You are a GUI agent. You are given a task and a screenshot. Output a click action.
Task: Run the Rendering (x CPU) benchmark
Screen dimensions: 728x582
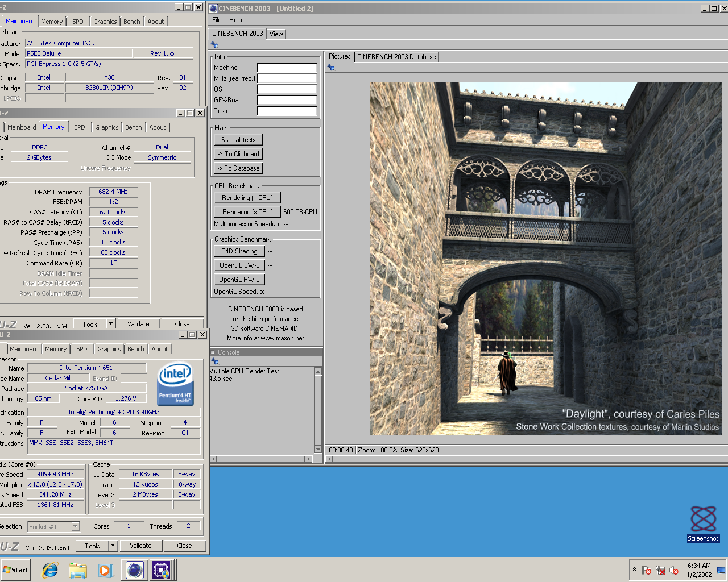point(247,212)
